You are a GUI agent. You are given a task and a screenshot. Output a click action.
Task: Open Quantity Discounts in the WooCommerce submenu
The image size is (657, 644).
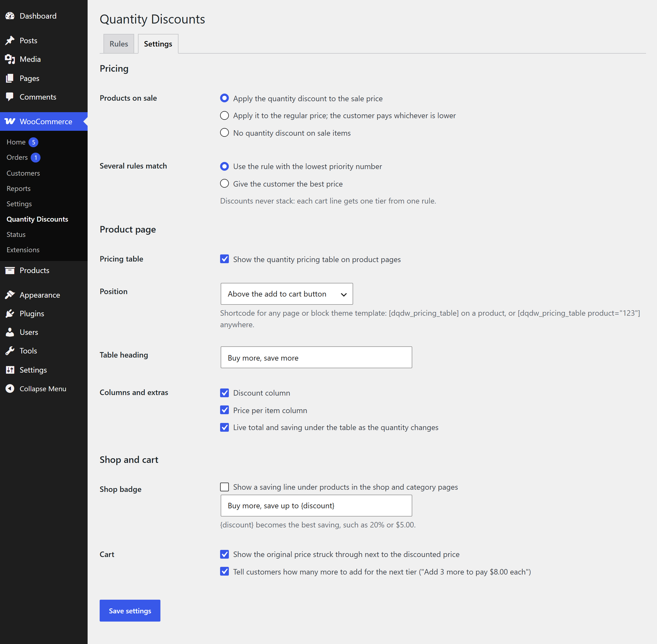(x=37, y=219)
